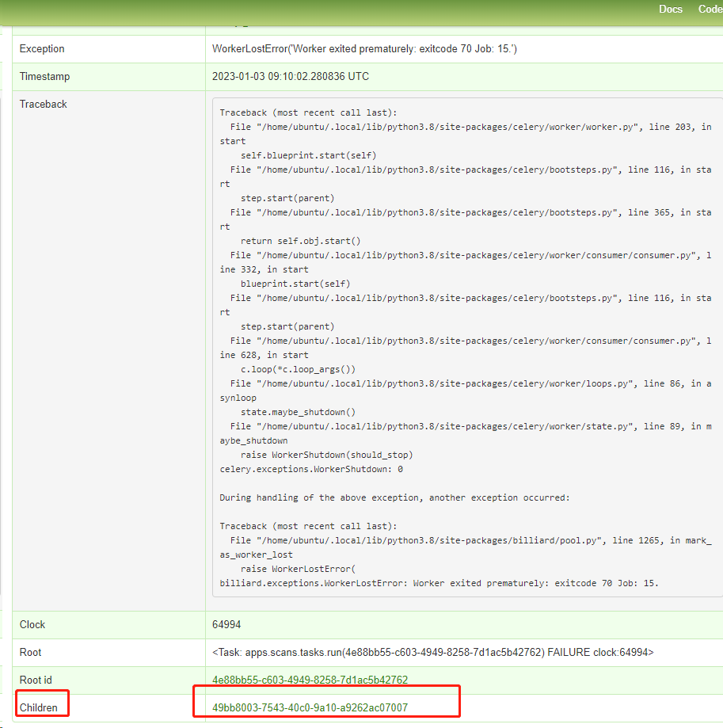Image resolution: width=723 pixels, height=728 pixels.
Task: Click the Clock value 64994
Action: click(226, 624)
